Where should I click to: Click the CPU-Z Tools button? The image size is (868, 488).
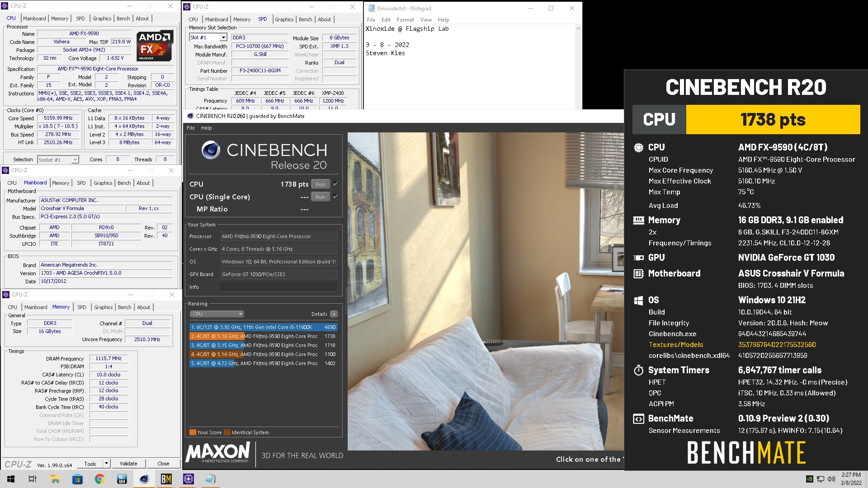pyautogui.click(x=90, y=464)
